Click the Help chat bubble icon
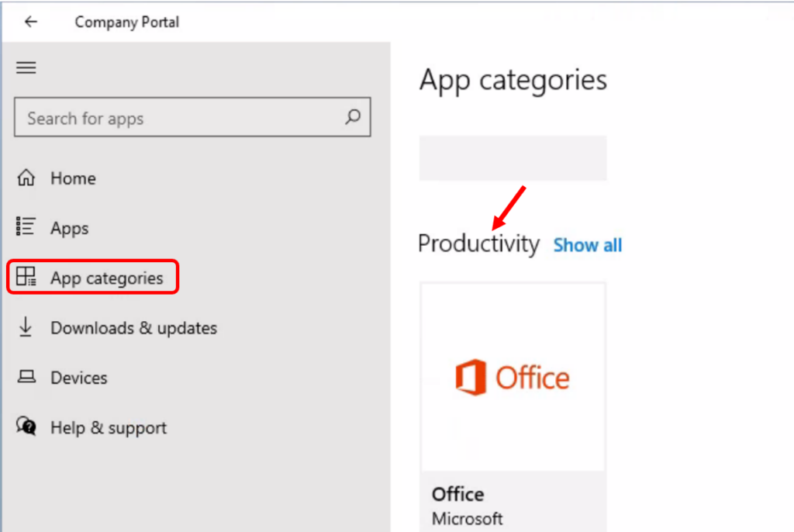 point(26,426)
